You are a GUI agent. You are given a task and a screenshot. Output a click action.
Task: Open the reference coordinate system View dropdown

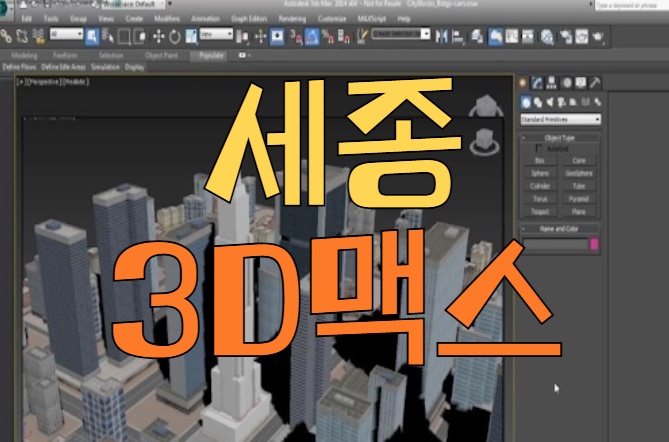pyautogui.click(x=216, y=34)
